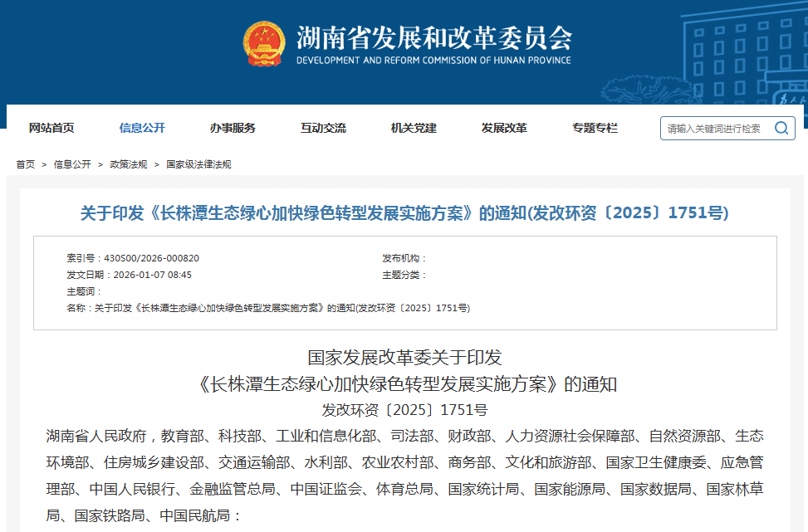The width and height of the screenshot is (808, 532).
Task: Open the 互动交流 menu
Action: [x=323, y=128]
